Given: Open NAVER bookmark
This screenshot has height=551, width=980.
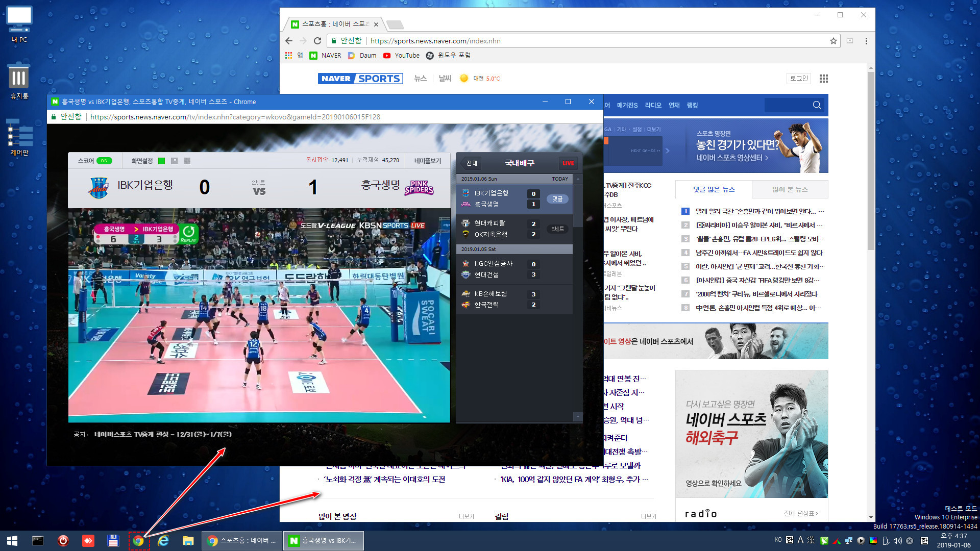Looking at the screenshot, I should (326, 55).
